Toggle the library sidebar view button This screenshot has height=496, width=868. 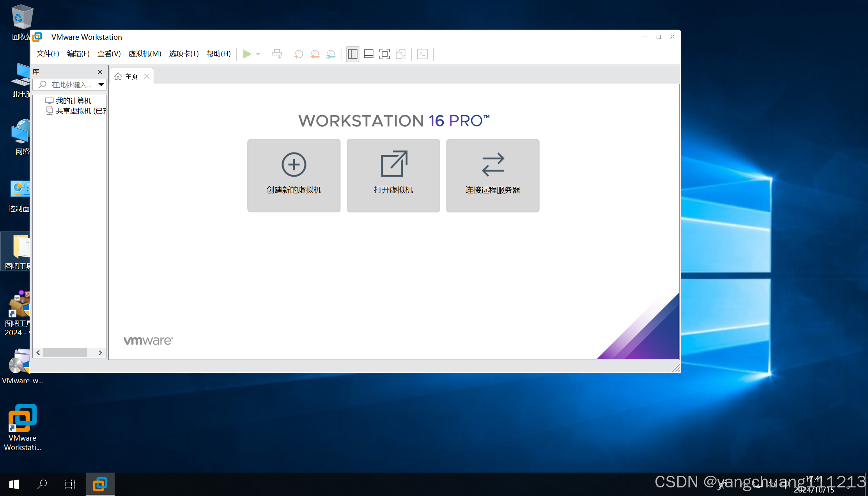coord(353,54)
